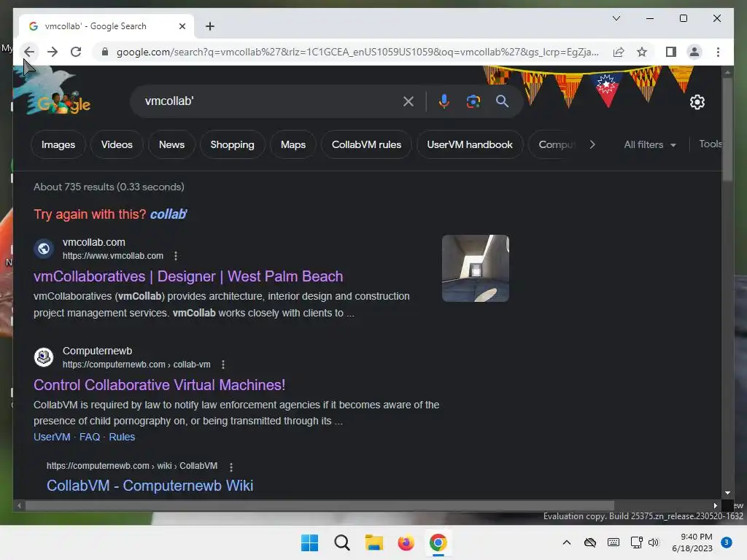Go forward with the browser forward arrow
Image resolution: width=747 pixels, height=560 pixels.
coord(53,52)
